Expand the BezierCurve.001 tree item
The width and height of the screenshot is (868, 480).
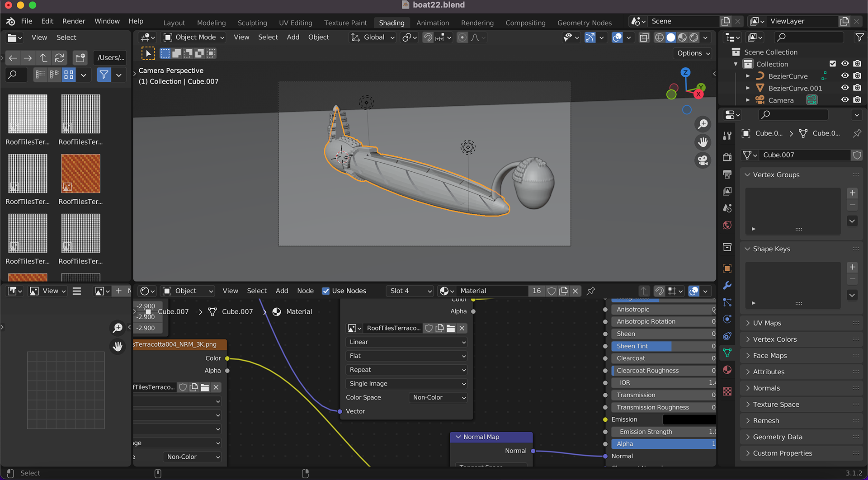(x=748, y=88)
